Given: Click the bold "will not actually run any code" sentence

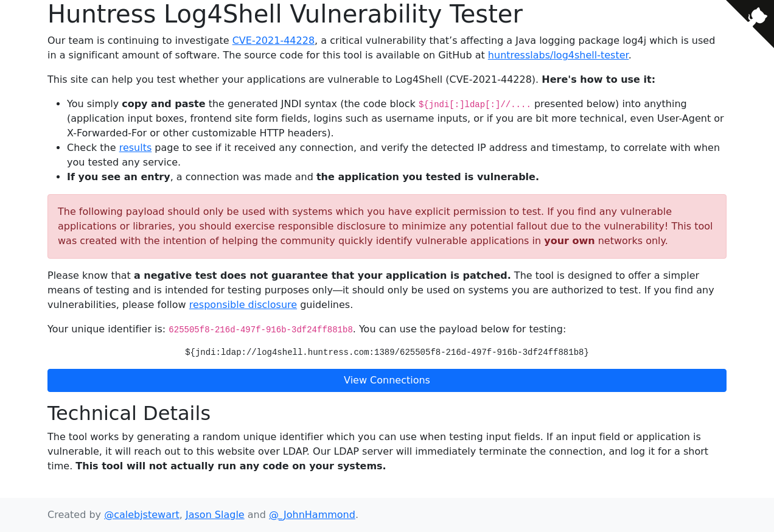Looking at the screenshot, I should pos(231,466).
